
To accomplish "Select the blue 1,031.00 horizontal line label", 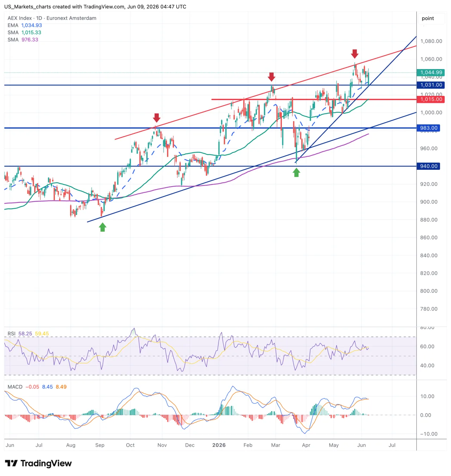I will [x=431, y=85].
